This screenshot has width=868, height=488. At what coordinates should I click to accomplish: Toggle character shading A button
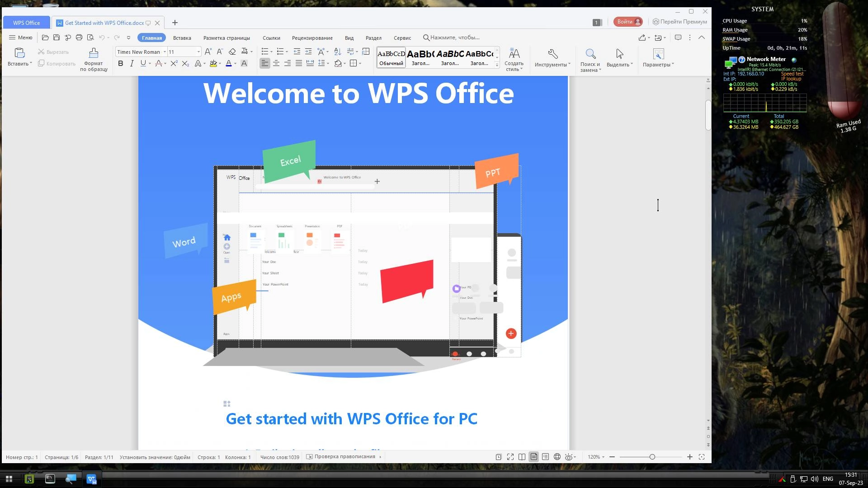244,64
